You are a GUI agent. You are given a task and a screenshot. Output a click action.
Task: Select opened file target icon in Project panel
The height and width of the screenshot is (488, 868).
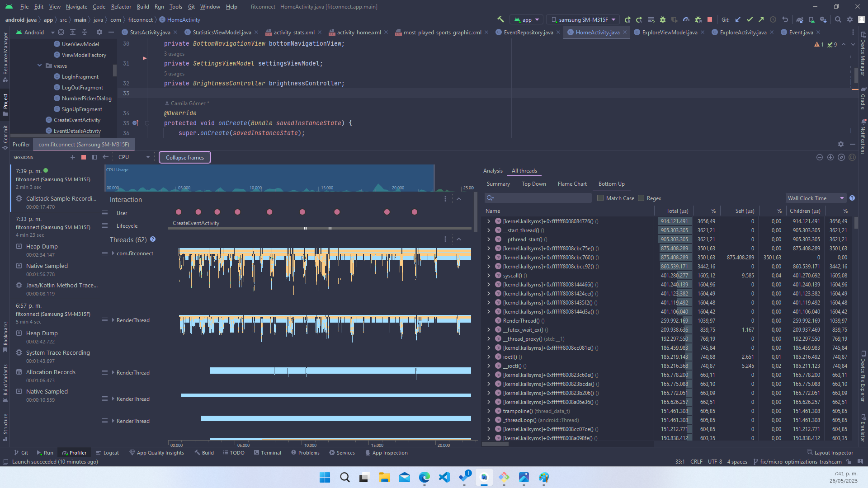click(x=61, y=32)
